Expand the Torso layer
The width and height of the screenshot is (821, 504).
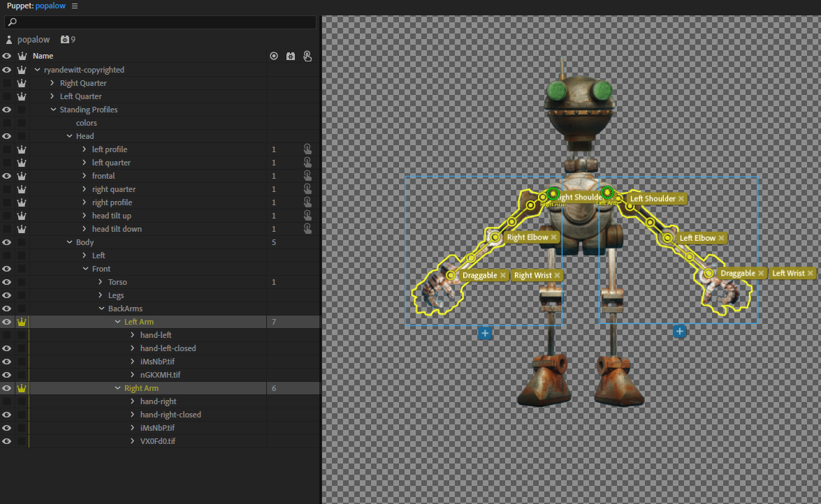101,281
